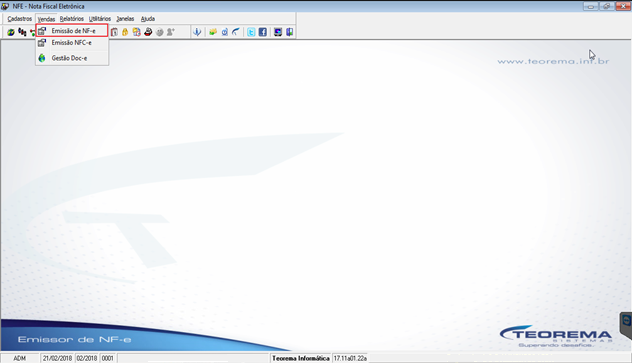Screen dimensions: 632x363
Task: Click the blue side tab at right edge
Action: click(x=626, y=326)
